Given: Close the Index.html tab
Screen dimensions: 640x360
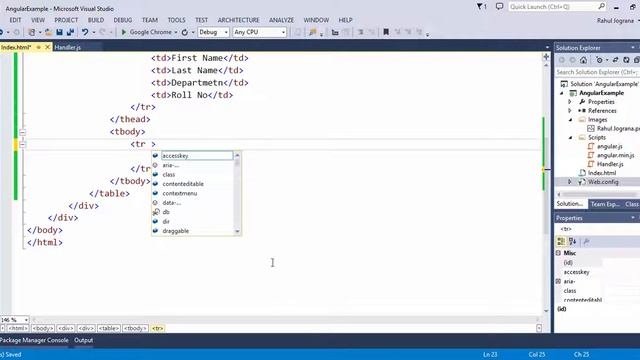Looking at the screenshot, I should (47, 47).
